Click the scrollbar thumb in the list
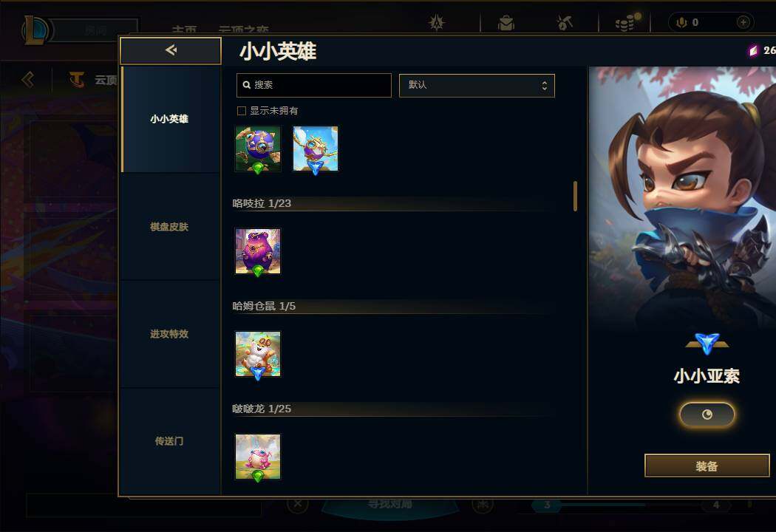The image size is (776, 532). click(x=575, y=196)
